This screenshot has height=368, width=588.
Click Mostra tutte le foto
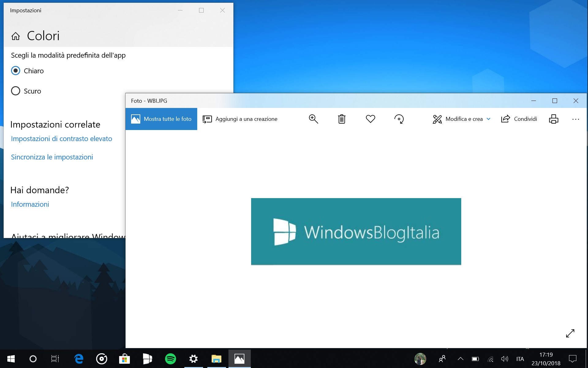coord(161,119)
